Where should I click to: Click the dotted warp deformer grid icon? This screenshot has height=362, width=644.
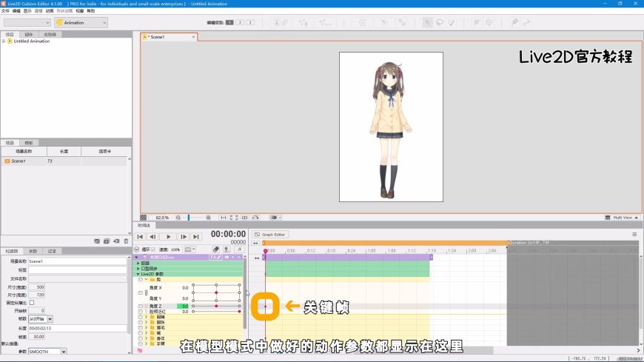(x=362, y=23)
